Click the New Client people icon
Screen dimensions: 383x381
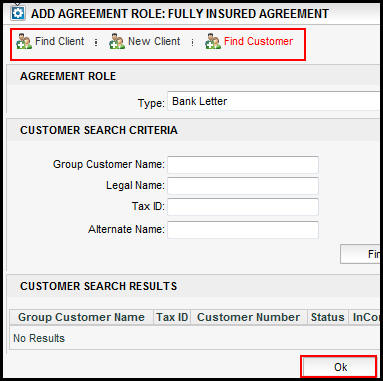pos(117,41)
